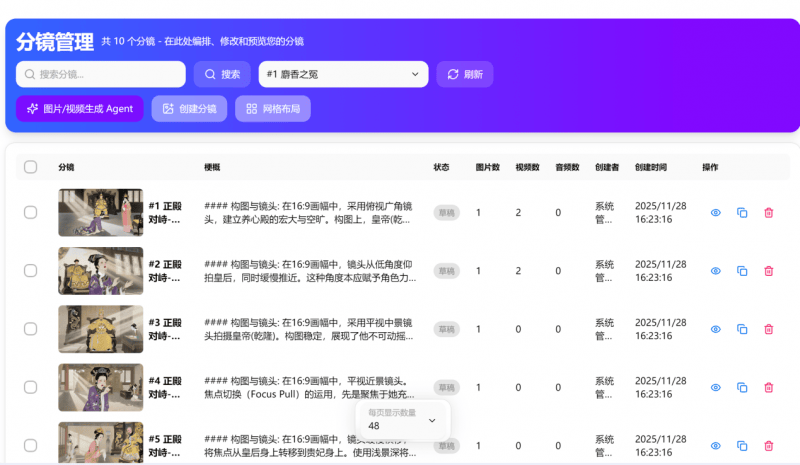Viewport: 800px width, 465px height.
Task: Open the "#1 麝香之冤" project dropdown
Action: pos(343,74)
